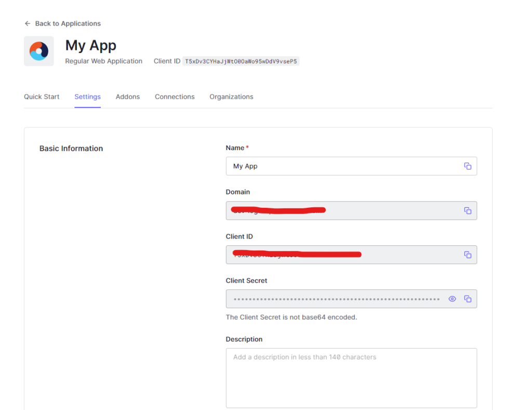The image size is (532, 410).
Task: Click the Client ID code chip in header
Action: pos(241,61)
